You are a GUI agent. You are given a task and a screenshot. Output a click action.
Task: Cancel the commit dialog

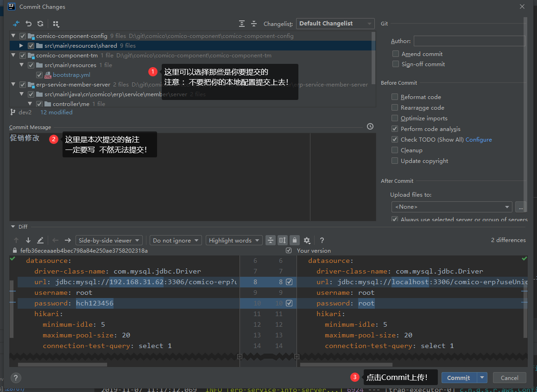509,378
